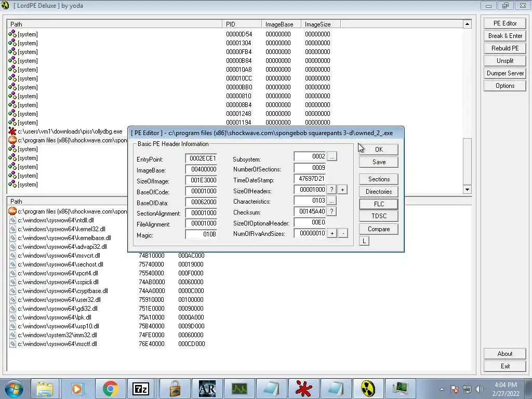The height and width of the screenshot is (399, 532).
Task: Show hidden tray icons arrow
Action: coord(442,389)
